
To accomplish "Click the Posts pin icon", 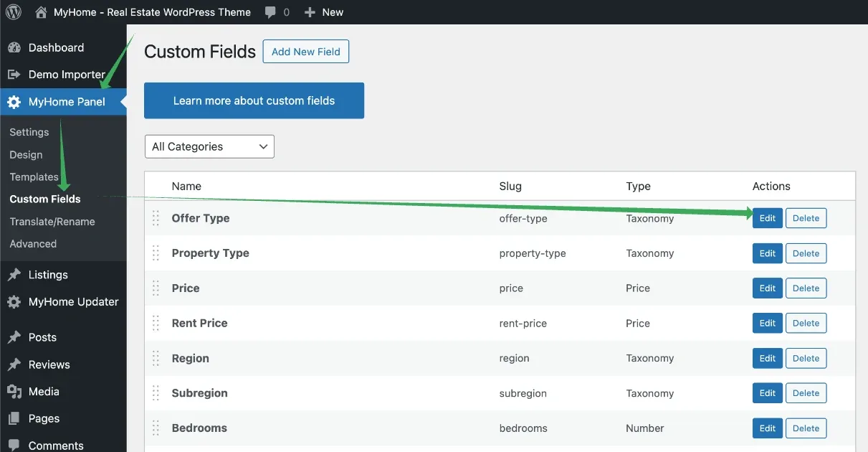I will pyautogui.click(x=14, y=337).
